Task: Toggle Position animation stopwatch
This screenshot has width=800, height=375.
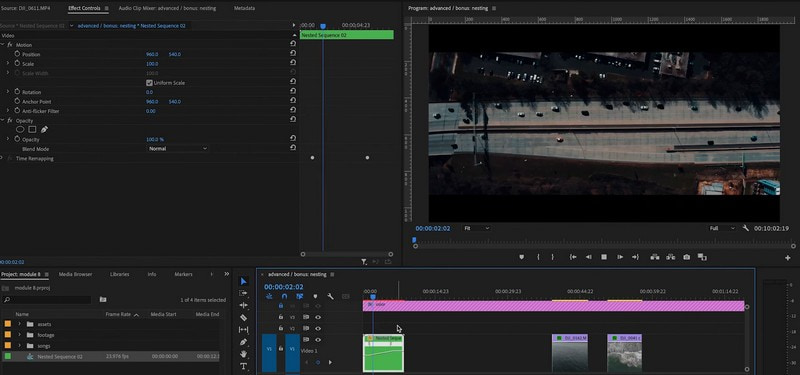Action: tap(17, 54)
